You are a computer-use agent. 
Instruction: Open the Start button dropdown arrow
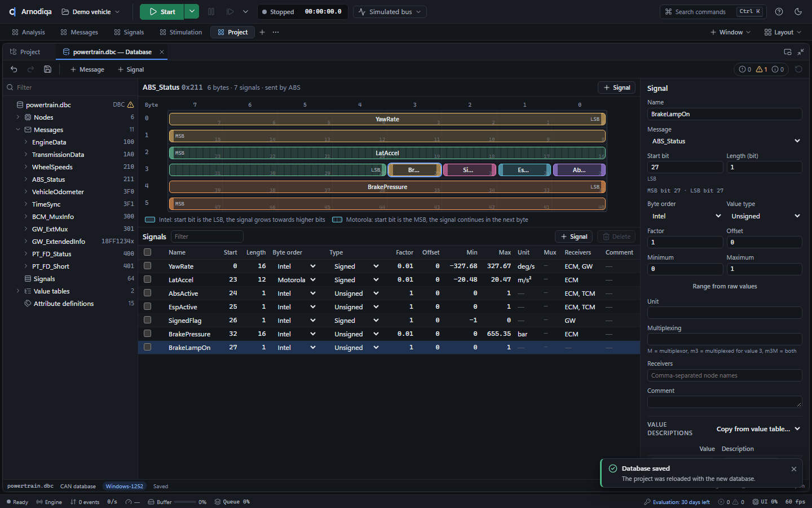click(192, 12)
